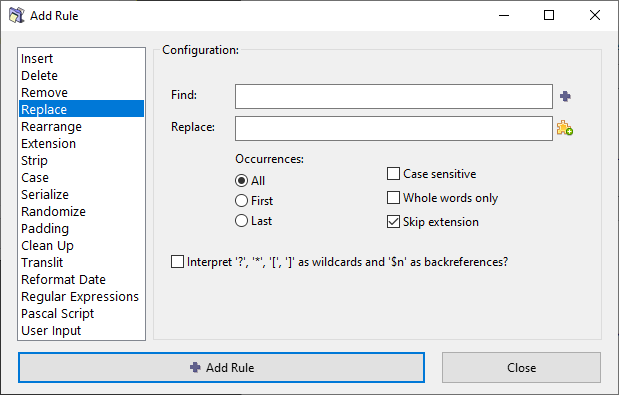Image resolution: width=619 pixels, height=395 pixels.
Task: Select the Rearrange rule type
Action: coord(81,126)
